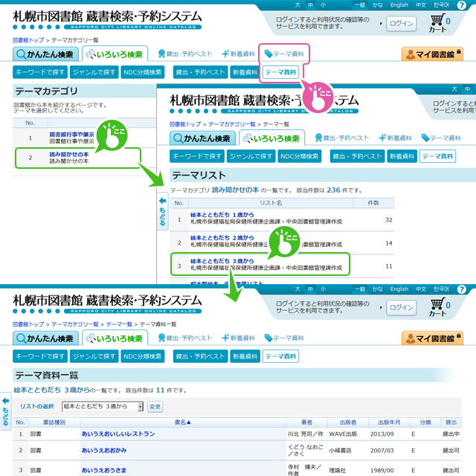476x476 pixels.
Task: Open the book あいうえおいしいレストラン
Action: [118, 434]
